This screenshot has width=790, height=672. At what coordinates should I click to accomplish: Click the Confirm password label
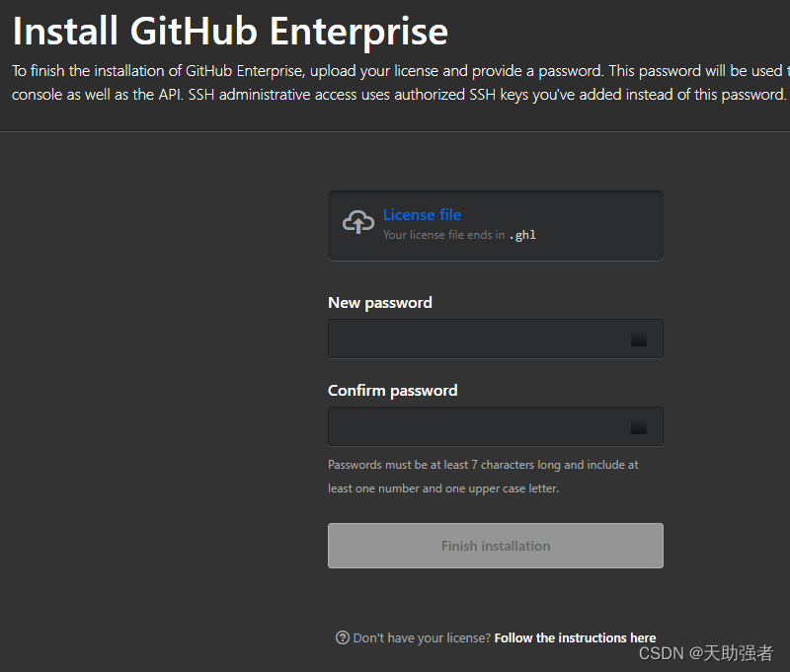click(391, 390)
